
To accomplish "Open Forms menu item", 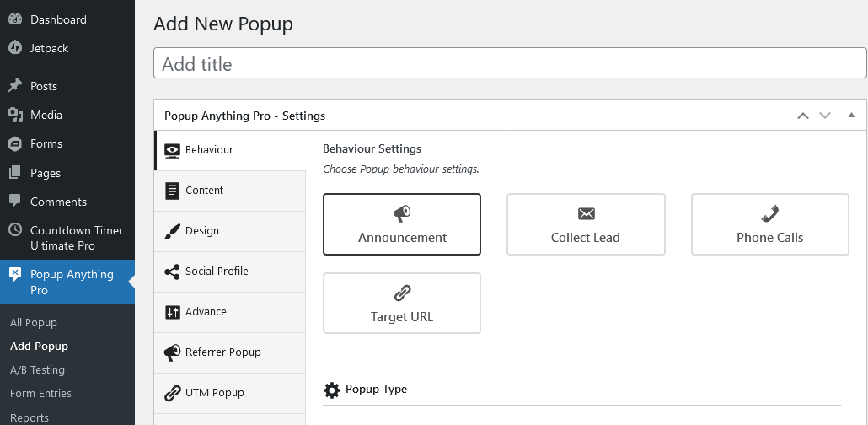I will (x=67, y=143).
